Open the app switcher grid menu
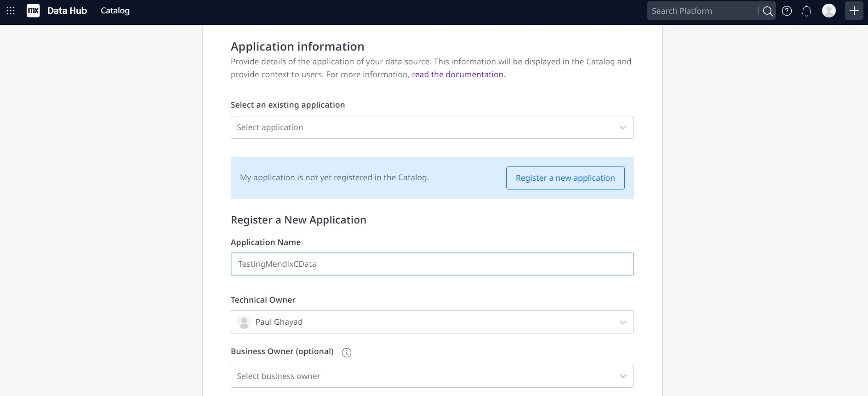The width and height of the screenshot is (868, 396). (x=11, y=11)
